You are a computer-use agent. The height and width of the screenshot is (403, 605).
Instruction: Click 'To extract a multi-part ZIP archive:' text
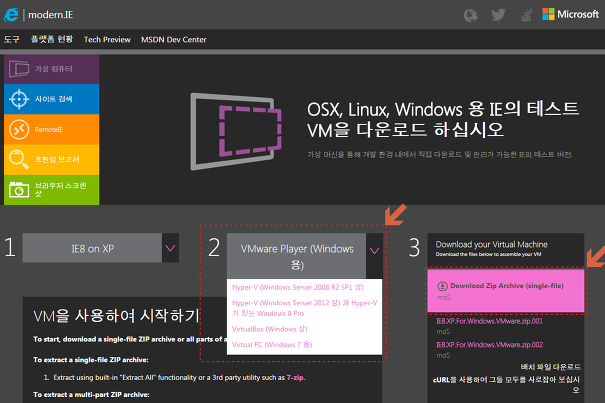point(91,395)
